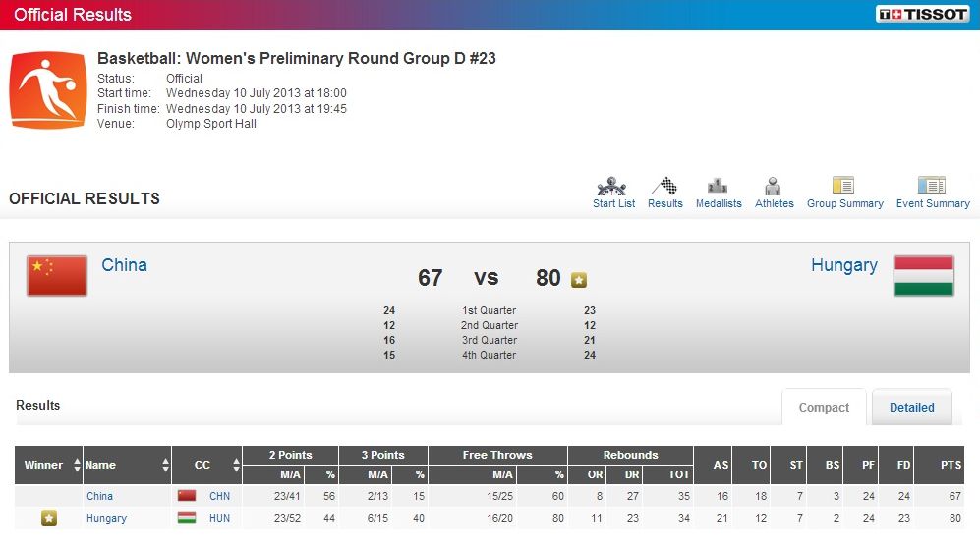The image size is (980, 554).
Task: Switch to the Detailed tab
Action: [x=911, y=408]
